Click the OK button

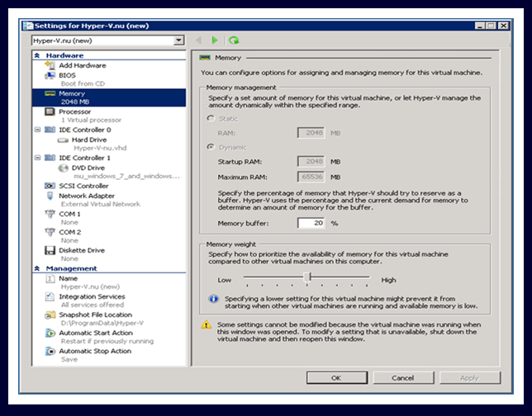[336, 378]
